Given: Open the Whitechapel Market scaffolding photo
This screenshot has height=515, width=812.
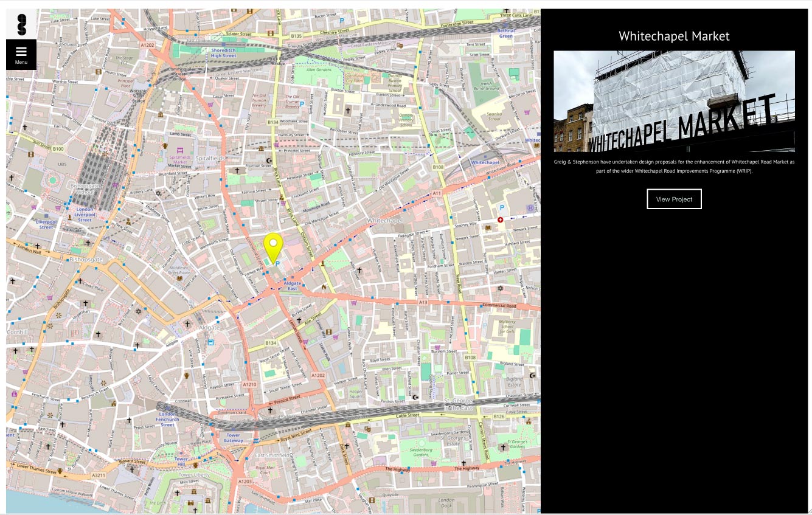Looking at the screenshot, I should tap(674, 101).
